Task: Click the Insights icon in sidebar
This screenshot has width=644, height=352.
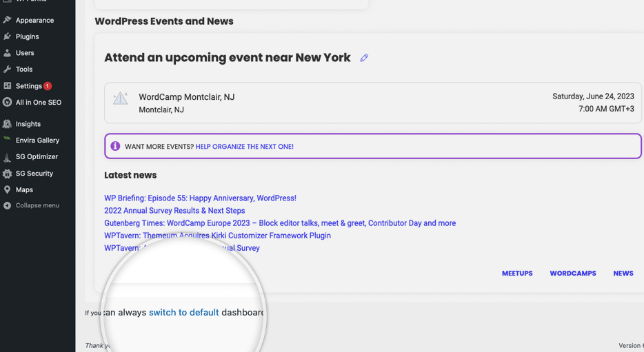Action: (x=7, y=123)
